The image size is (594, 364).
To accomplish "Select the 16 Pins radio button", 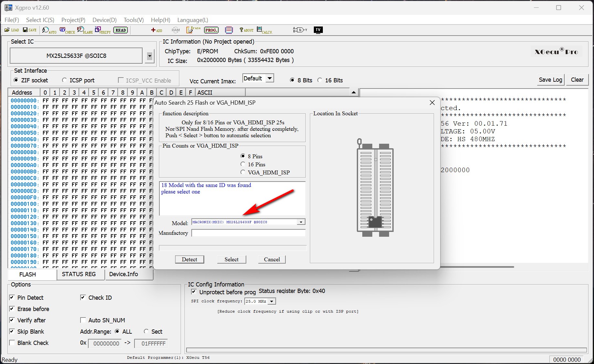I will pos(243,164).
